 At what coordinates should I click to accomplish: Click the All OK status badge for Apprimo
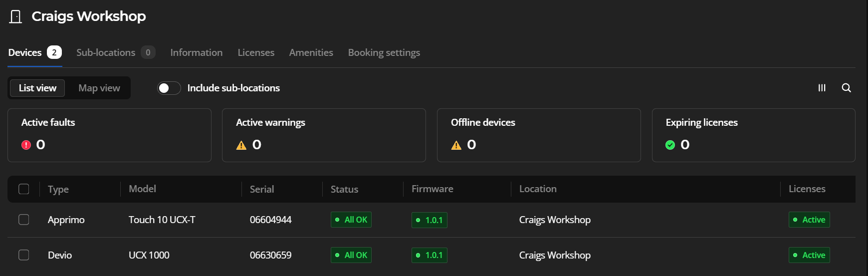[x=351, y=220]
